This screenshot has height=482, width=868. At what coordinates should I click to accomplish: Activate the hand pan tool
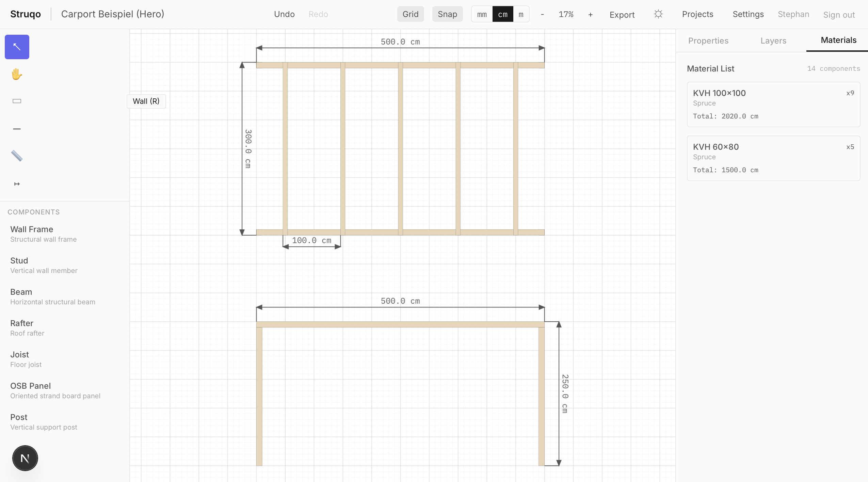click(16, 74)
